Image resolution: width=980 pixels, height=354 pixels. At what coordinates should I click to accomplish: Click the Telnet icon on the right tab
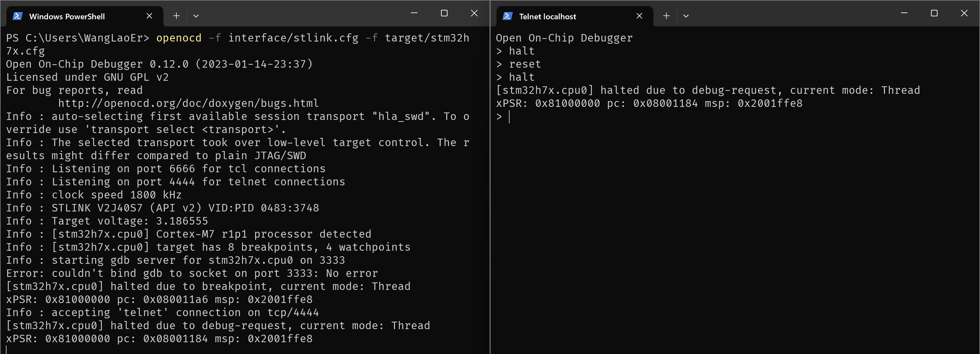[507, 16]
